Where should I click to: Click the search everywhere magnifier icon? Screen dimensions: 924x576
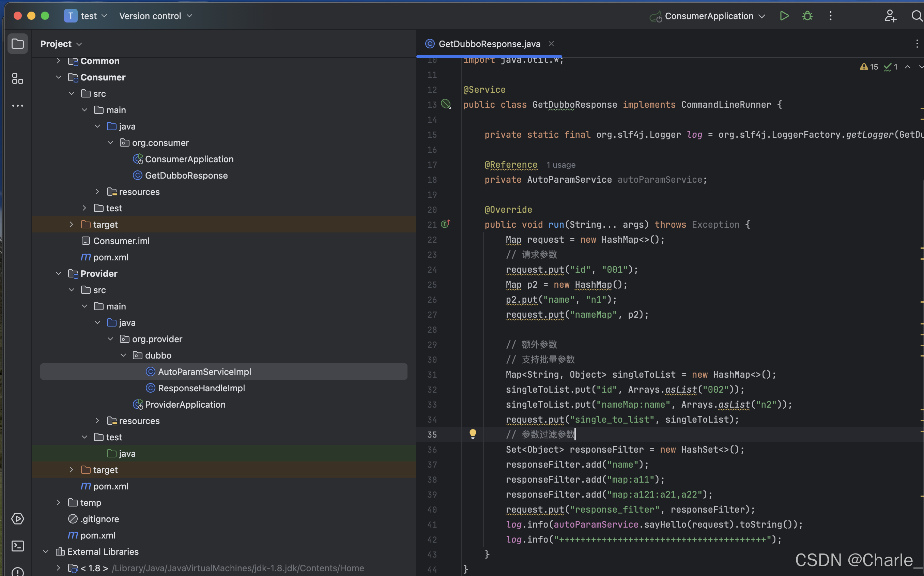click(917, 16)
